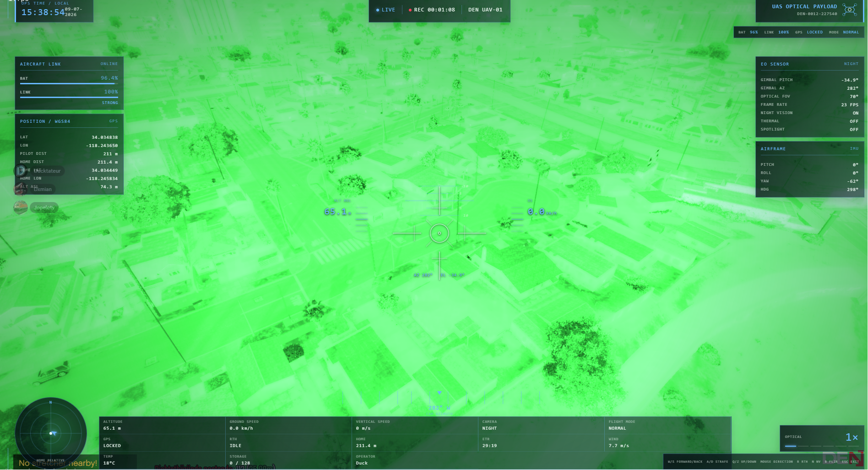
Task: Click the 1× optical zoom readout
Action: 852,437
